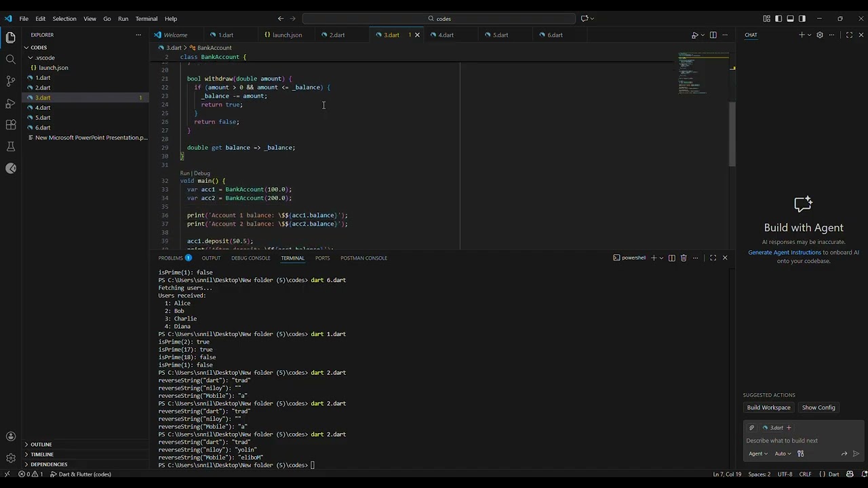The width and height of the screenshot is (868, 488).
Task: Click the Build Workspace button
Action: 768,407
